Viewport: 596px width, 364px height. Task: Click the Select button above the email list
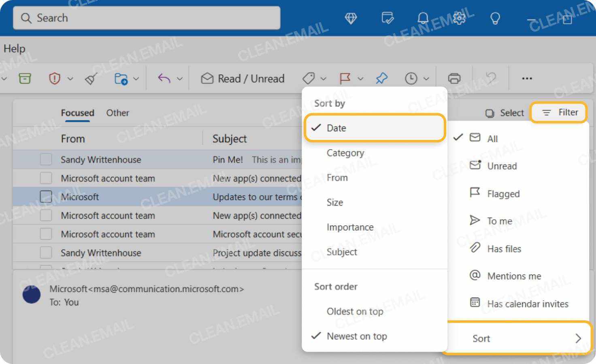[504, 113]
